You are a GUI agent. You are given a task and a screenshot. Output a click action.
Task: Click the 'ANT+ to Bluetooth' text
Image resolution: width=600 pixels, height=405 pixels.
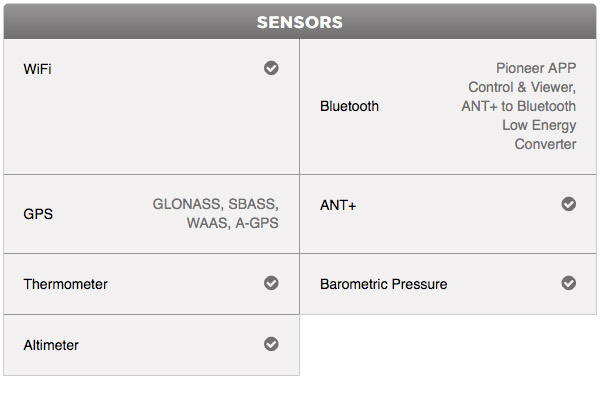pyautogui.click(x=518, y=106)
